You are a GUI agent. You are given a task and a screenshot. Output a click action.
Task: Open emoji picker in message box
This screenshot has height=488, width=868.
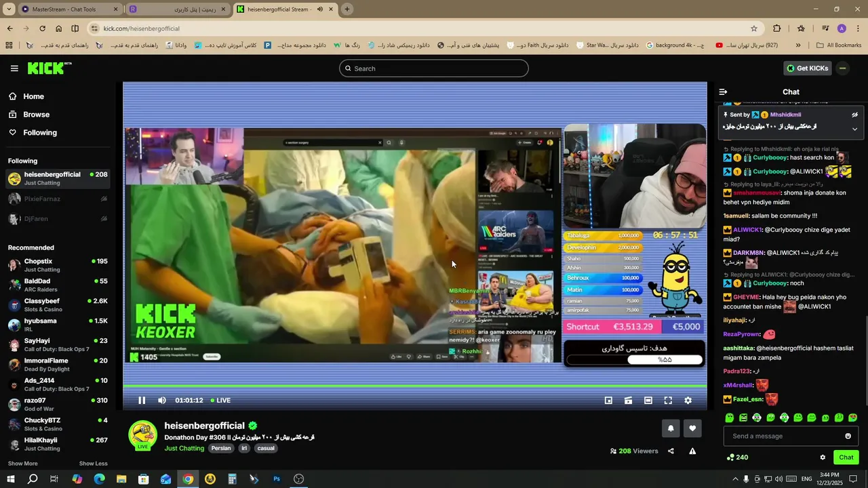point(848,436)
